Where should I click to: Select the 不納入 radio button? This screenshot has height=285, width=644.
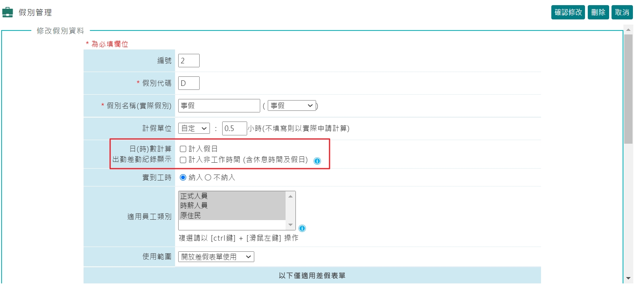point(208,177)
